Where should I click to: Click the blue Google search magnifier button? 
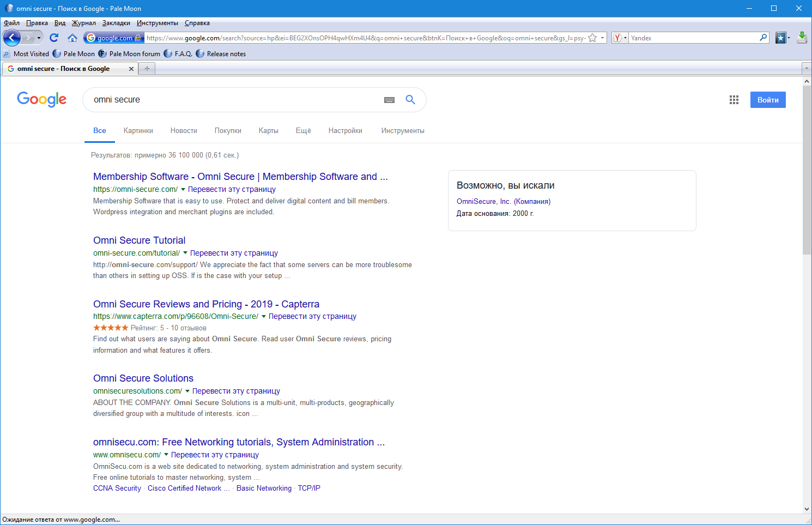[x=410, y=100]
